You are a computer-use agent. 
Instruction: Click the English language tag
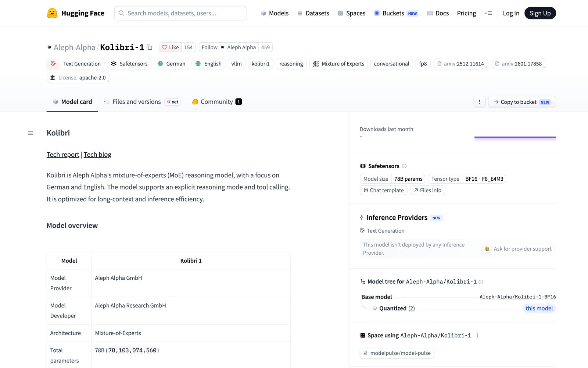click(208, 64)
